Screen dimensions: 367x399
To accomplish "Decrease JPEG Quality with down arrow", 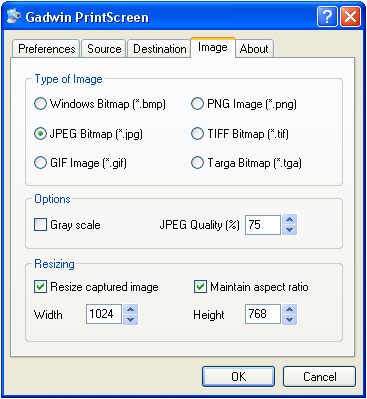I will point(289,230).
